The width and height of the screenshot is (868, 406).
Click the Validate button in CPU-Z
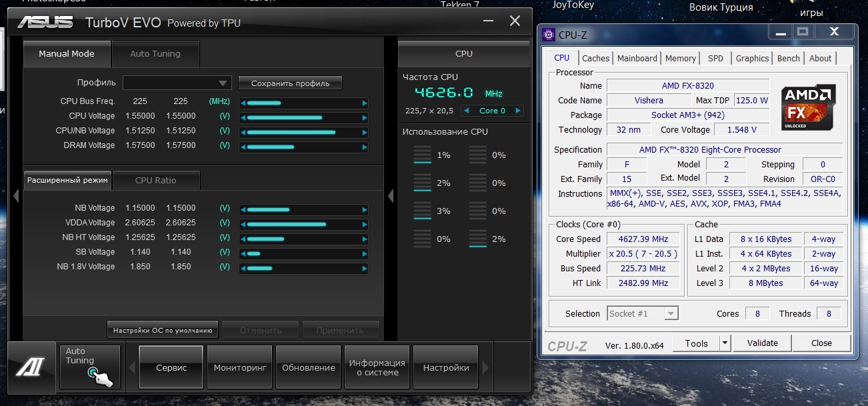[763, 343]
